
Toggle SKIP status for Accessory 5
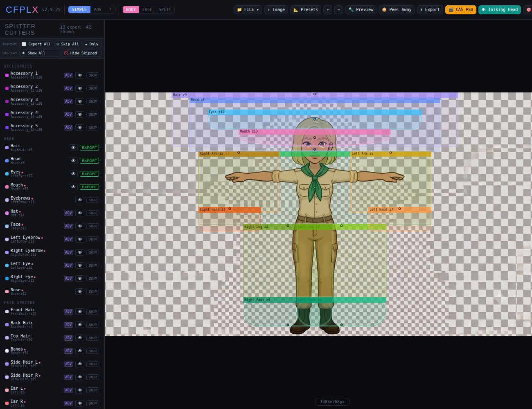(93, 128)
